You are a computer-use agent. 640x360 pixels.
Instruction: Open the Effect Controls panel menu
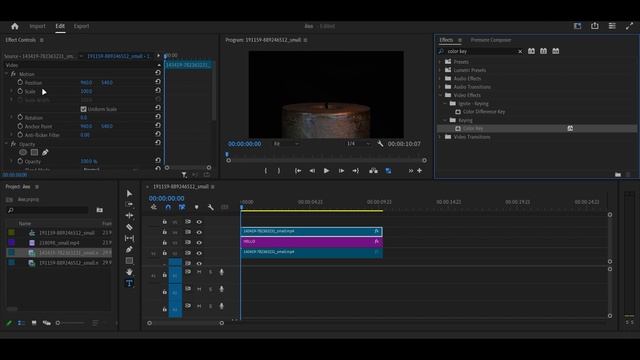pos(42,40)
